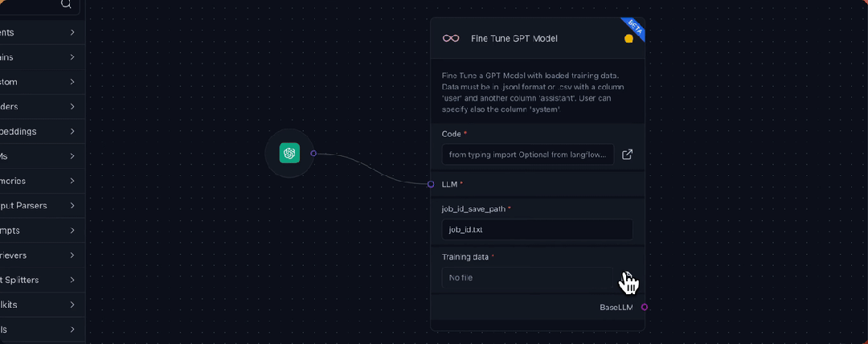Screen dimensions: 868x344
Task: Expand the Agents category chevron
Action: [72, 33]
